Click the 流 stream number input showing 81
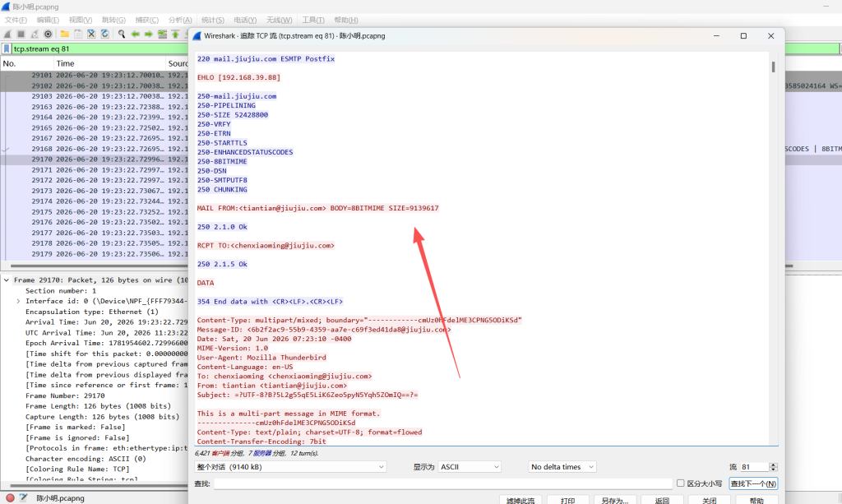 coord(754,467)
